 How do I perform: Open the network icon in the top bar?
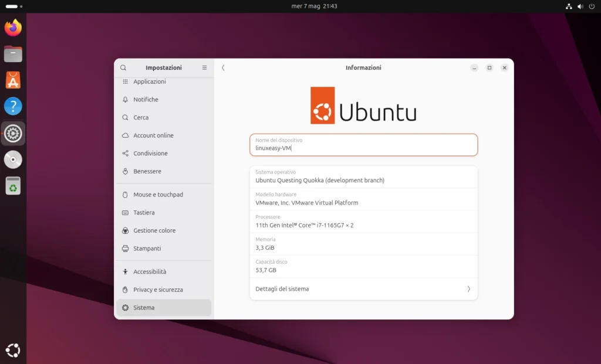click(569, 6)
